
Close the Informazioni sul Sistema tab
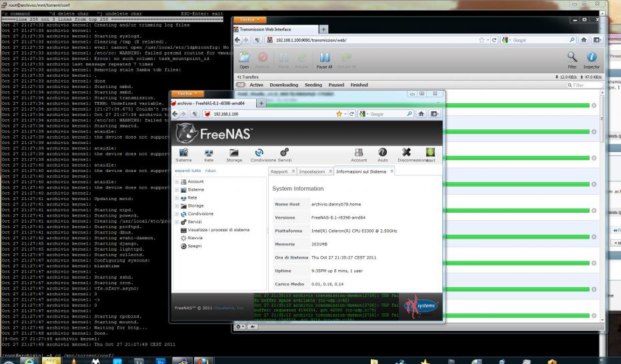coord(392,171)
